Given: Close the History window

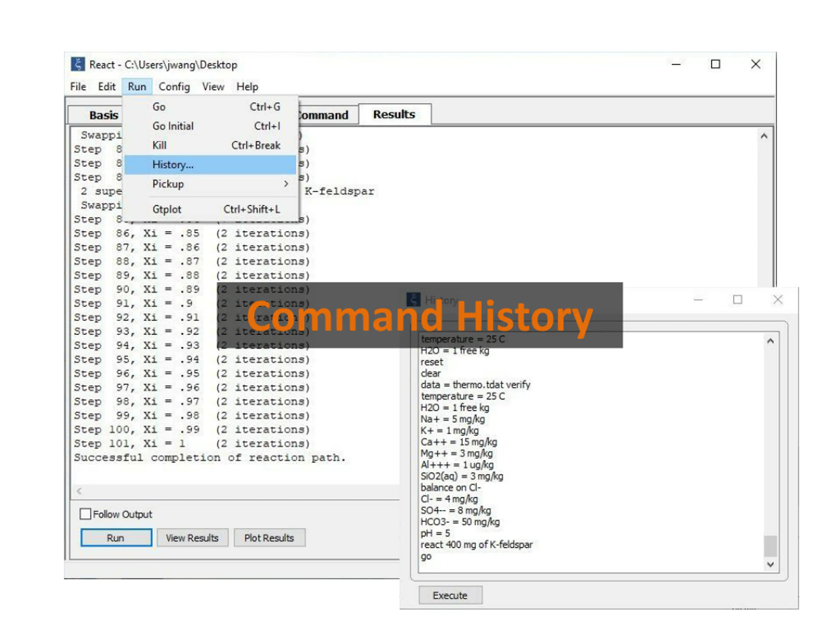Looking at the screenshot, I should pos(778,300).
